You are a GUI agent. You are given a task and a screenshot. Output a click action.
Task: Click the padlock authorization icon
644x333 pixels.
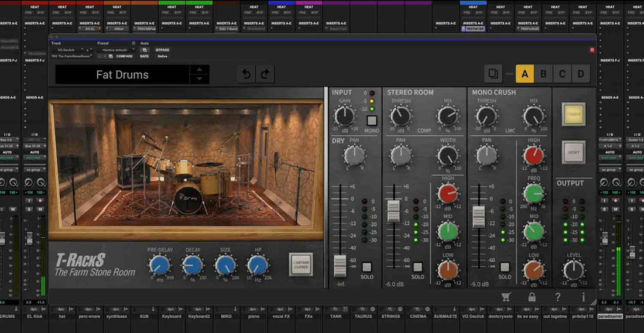click(x=532, y=297)
